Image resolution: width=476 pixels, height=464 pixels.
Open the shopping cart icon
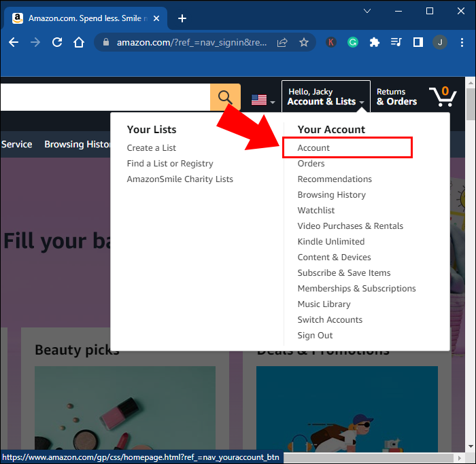(x=443, y=96)
